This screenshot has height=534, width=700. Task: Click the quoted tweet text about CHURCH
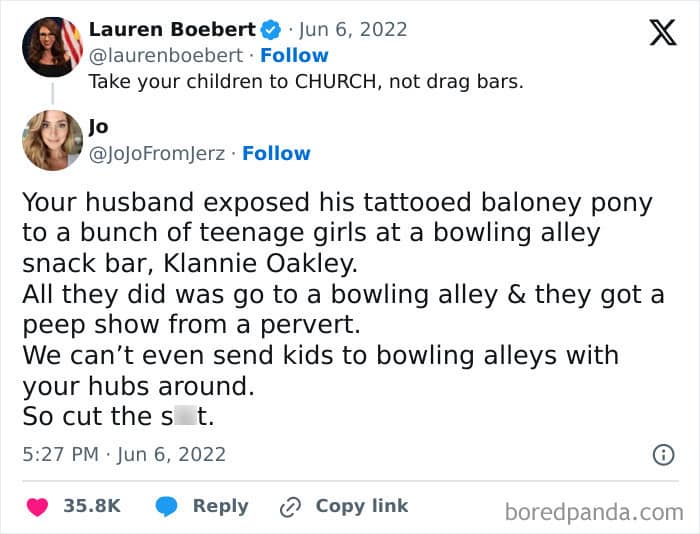[x=306, y=82]
